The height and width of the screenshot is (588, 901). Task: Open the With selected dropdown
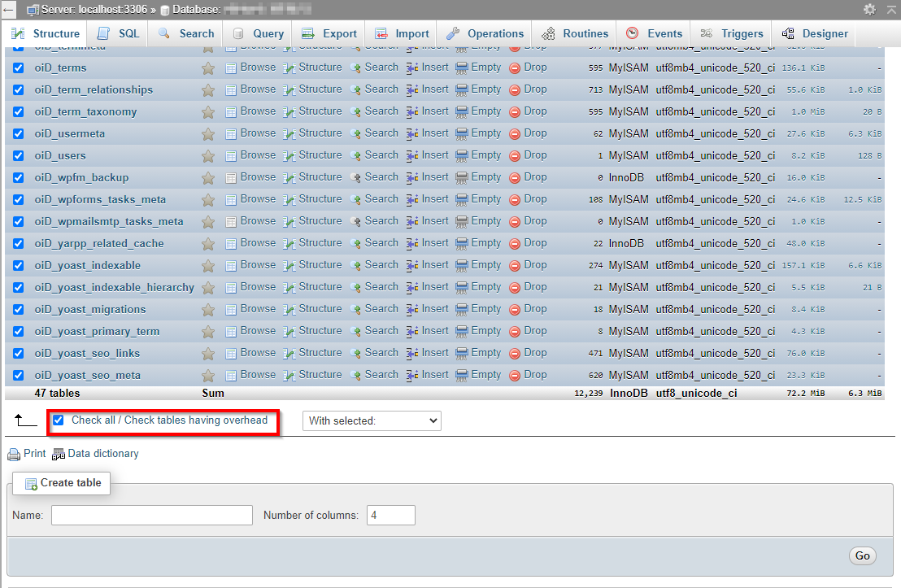(372, 420)
